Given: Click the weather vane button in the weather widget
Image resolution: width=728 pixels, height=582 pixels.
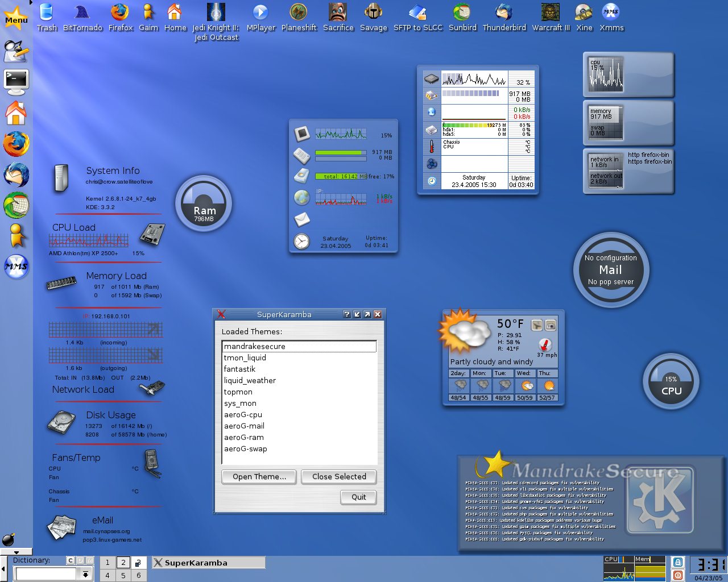Looking at the screenshot, I should (536, 325).
